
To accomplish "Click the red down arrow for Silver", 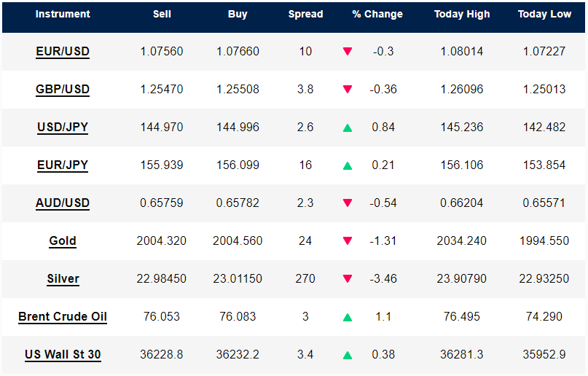I will (348, 279).
